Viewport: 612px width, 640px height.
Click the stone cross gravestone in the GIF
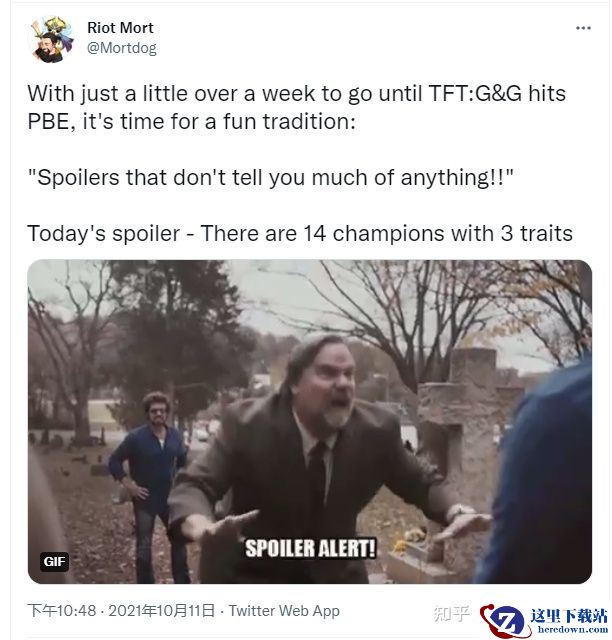[x=470, y=412]
